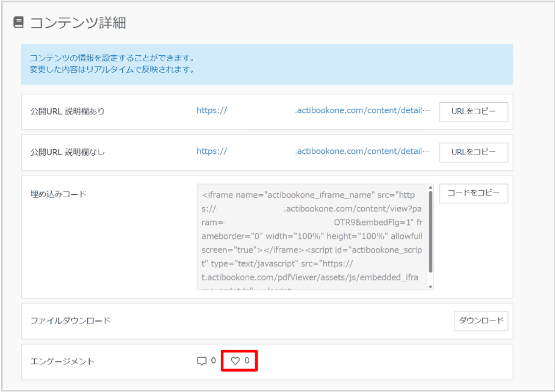The width and height of the screenshot is (555, 392).
Task: Open the 説明欄なし public URL link
Action: coord(313,152)
